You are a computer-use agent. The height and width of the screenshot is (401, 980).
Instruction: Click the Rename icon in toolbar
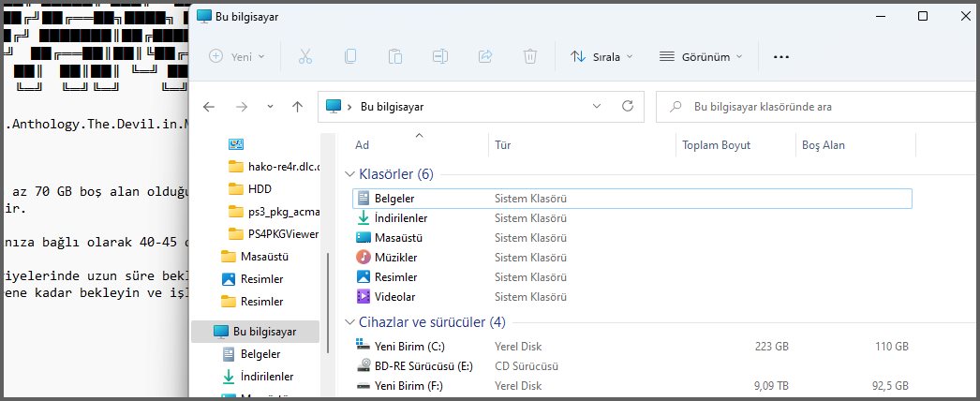pyautogui.click(x=440, y=56)
